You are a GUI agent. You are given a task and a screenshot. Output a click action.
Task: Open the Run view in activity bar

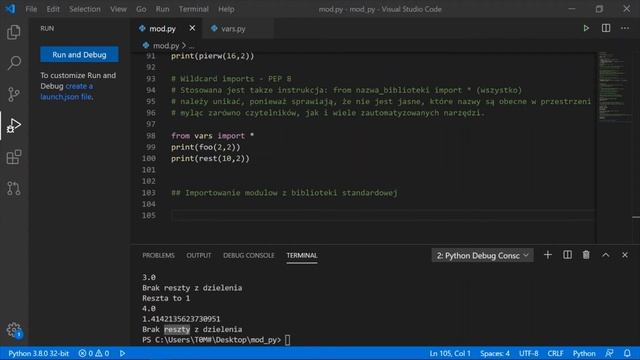[x=14, y=125]
